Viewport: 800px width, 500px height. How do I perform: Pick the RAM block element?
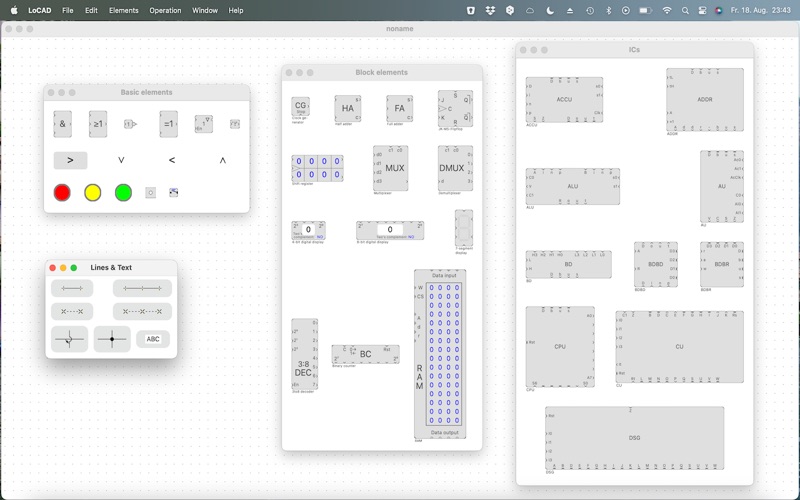pos(440,354)
